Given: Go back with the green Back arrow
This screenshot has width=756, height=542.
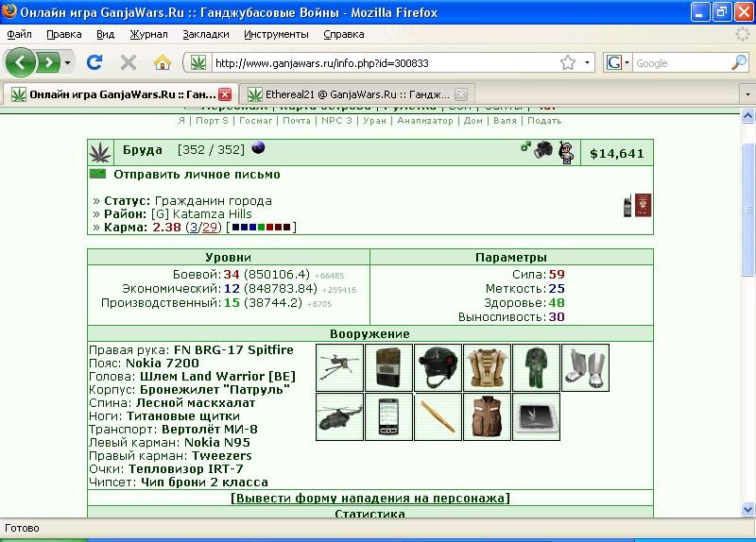Looking at the screenshot, I should [x=20, y=62].
